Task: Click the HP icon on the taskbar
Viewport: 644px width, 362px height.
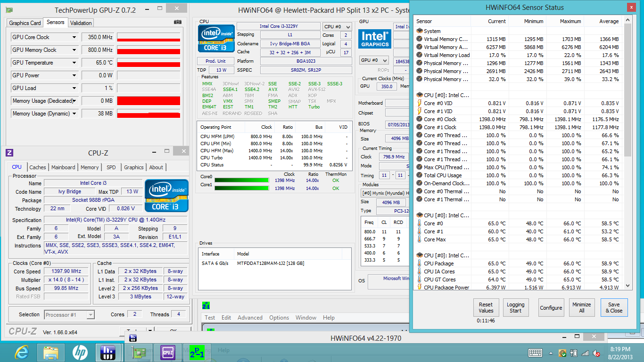Action: [x=80, y=352]
